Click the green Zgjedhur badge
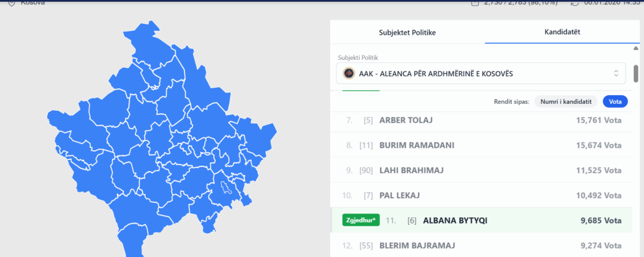Screen dimensions: 644x257 point(358,220)
